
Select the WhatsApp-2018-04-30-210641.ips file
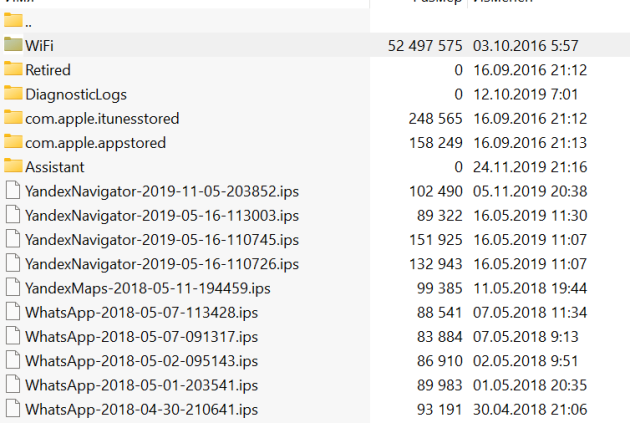141,409
